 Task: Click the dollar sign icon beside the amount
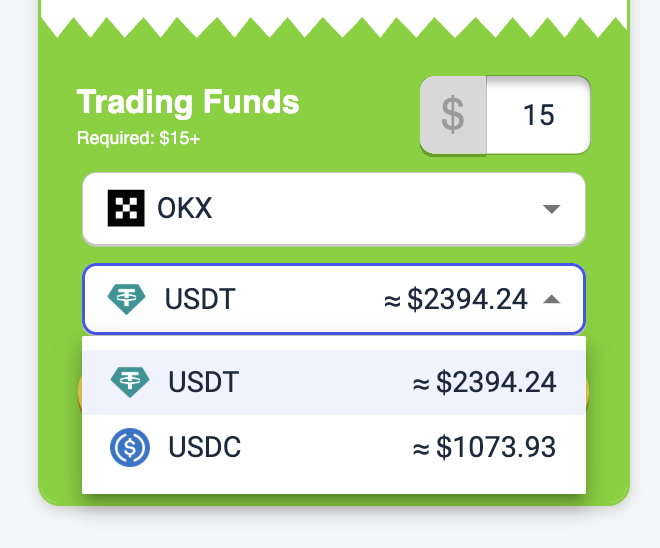coord(453,115)
